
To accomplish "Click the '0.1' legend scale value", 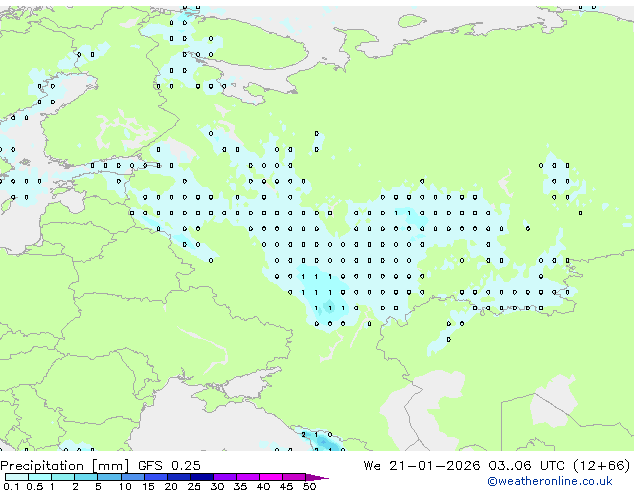I will pyautogui.click(x=11, y=486).
